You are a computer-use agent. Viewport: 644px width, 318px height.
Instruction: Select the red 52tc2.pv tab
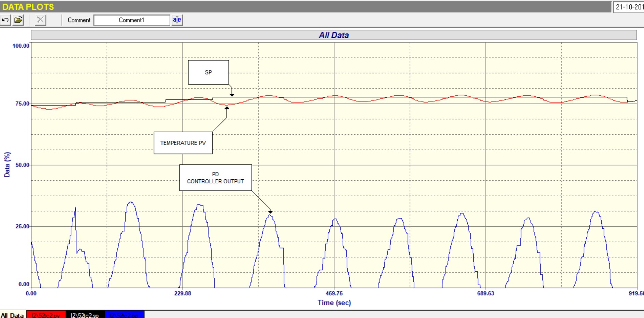[x=46, y=315]
